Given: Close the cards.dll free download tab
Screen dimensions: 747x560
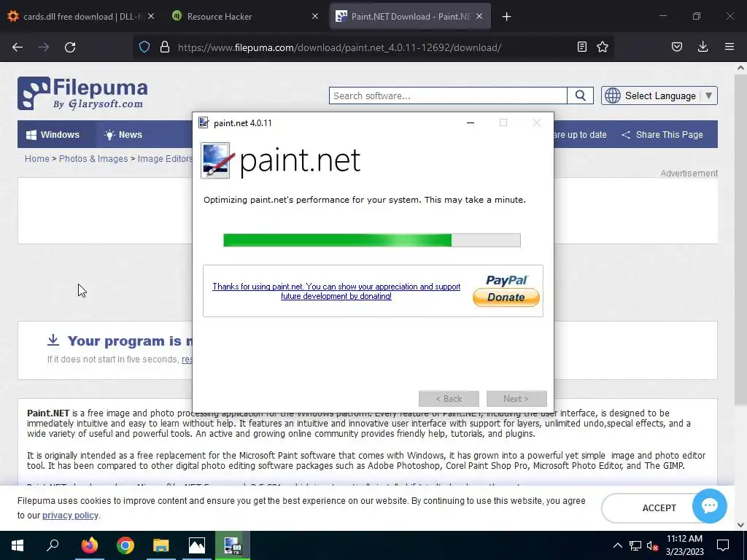Looking at the screenshot, I should [151, 16].
